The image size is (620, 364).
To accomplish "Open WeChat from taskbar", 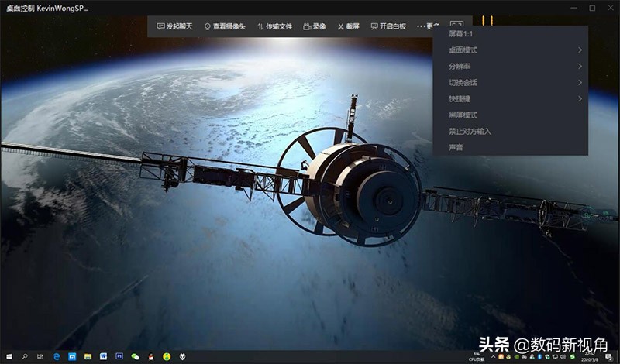I will click(x=135, y=356).
